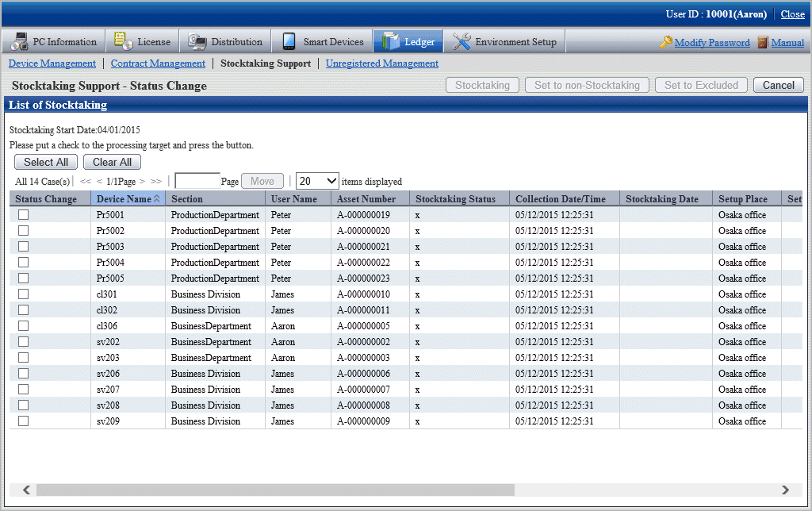Go to the first page arrow

[x=86, y=182]
